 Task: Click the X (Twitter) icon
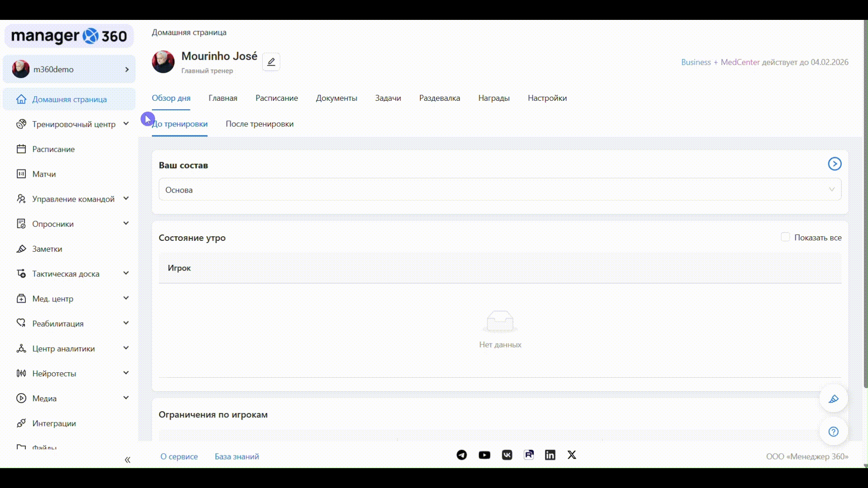(572, 455)
